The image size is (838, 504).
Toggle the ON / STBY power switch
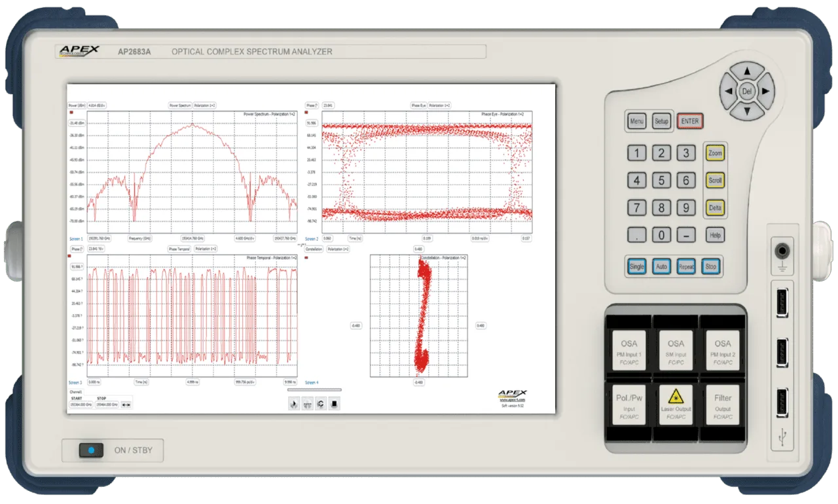click(x=91, y=450)
